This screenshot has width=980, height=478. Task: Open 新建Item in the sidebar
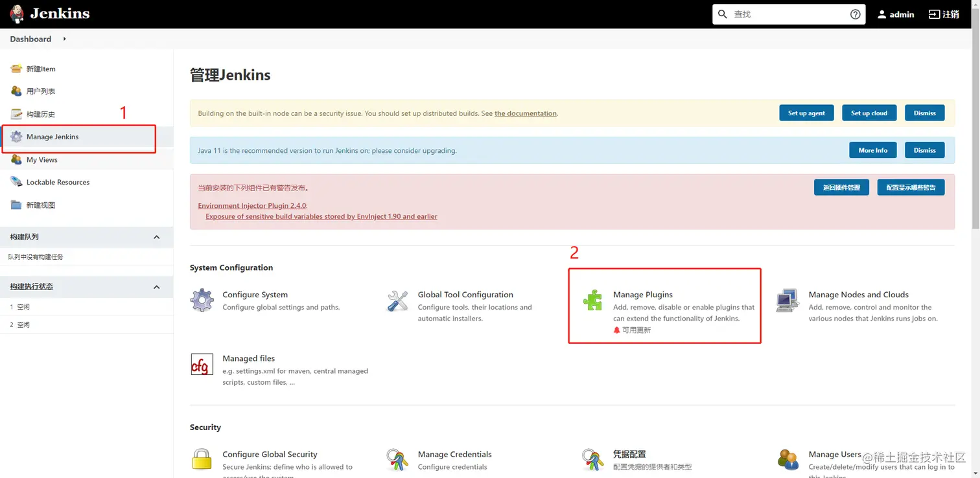[x=41, y=69]
